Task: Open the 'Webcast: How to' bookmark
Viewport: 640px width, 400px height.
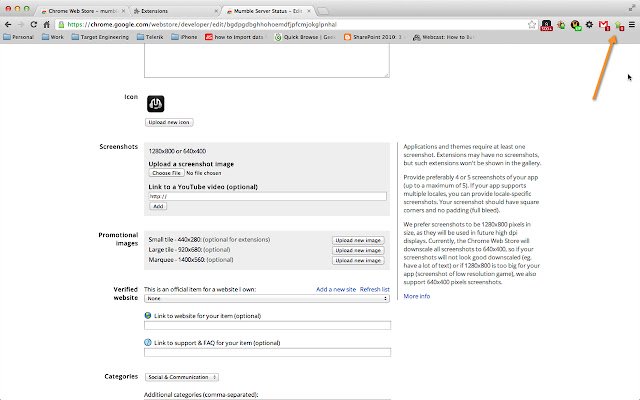Action: (x=443, y=37)
